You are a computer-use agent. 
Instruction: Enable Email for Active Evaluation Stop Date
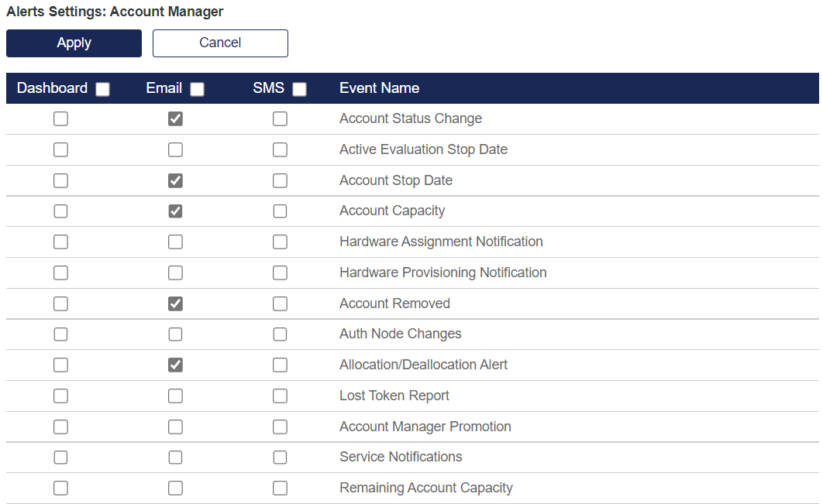pyautogui.click(x=176, y=149)
